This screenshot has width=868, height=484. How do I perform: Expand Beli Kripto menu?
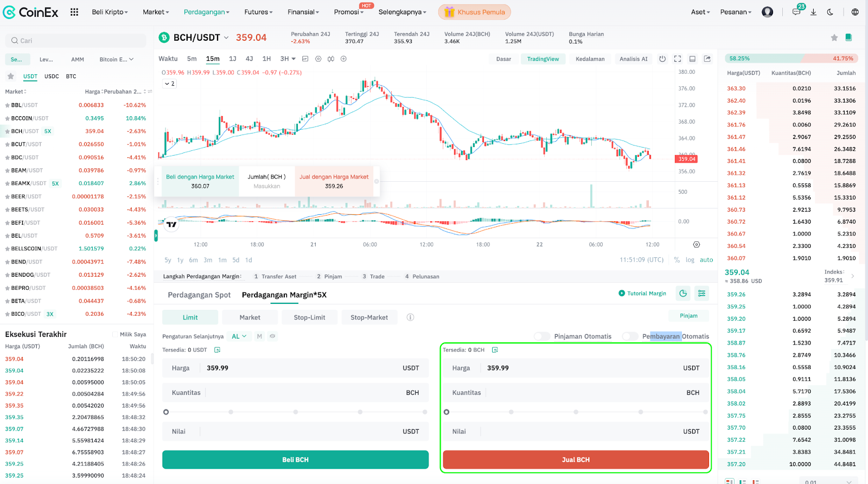(110, 12)
